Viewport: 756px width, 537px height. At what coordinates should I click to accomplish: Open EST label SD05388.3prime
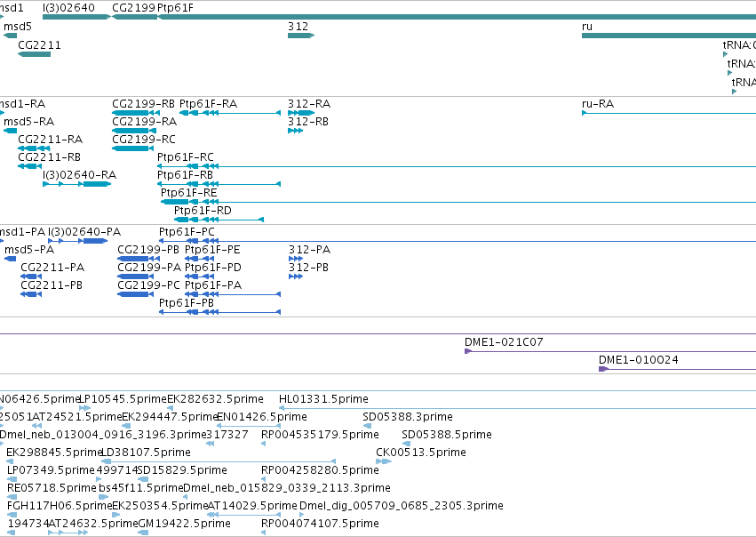click(x=408, y=417)
